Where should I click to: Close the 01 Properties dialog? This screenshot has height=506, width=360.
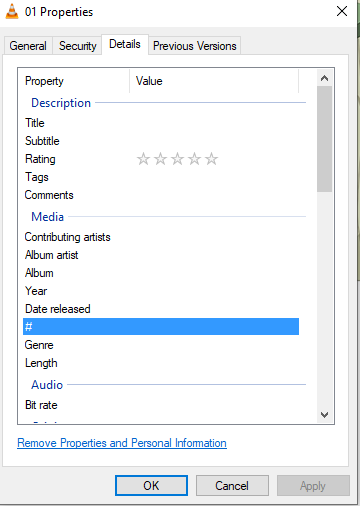[x=342, y=11]
